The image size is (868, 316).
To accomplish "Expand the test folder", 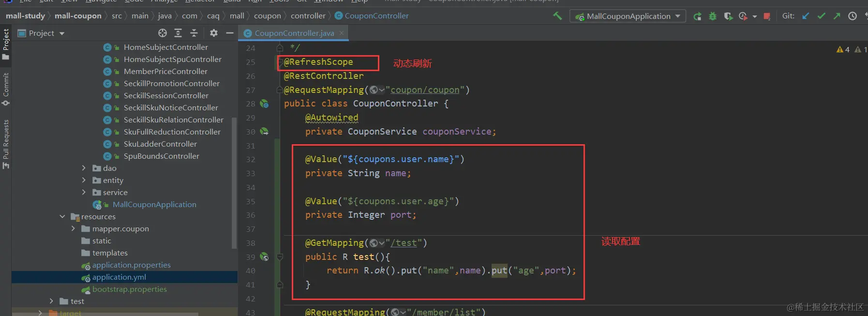I will click(51, 301).
